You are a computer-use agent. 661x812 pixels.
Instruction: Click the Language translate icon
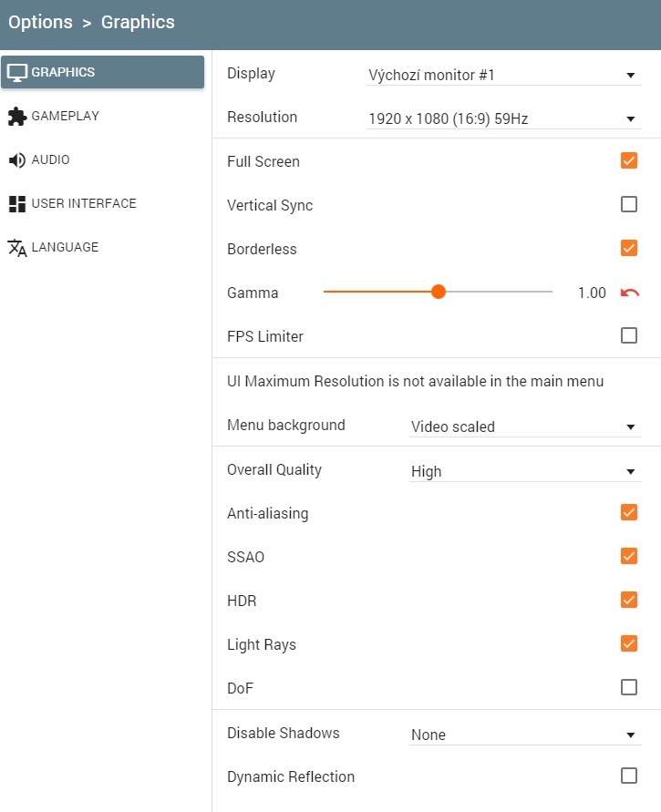17,248
